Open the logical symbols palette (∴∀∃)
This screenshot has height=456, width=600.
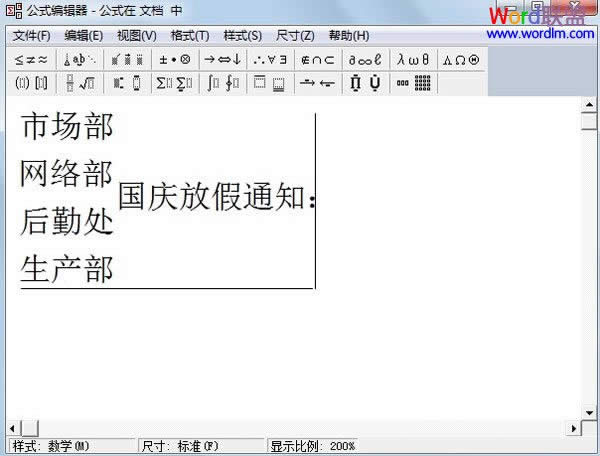(x=271, y=59)
